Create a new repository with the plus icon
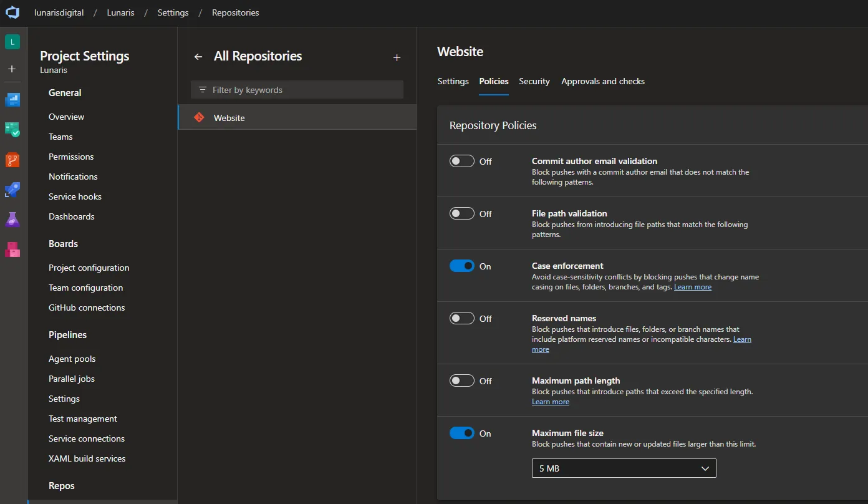868x504 pixels. click(x=397, y=57)
